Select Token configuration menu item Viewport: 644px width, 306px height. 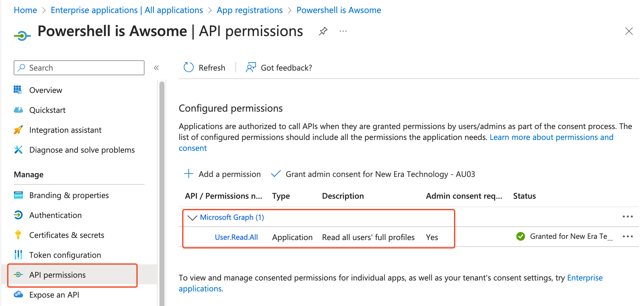tap(65, 255)
